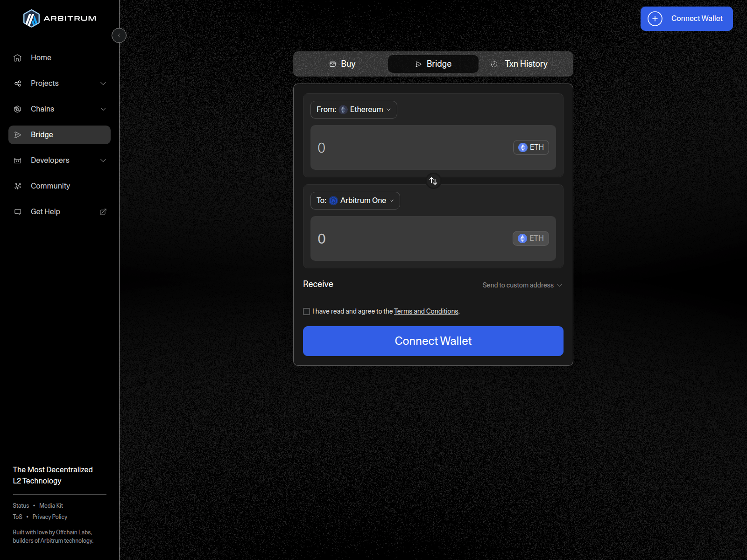Click 'The Most Decentralized L2 Technology' text
The image size is (747, 560).
click(53, 476)
